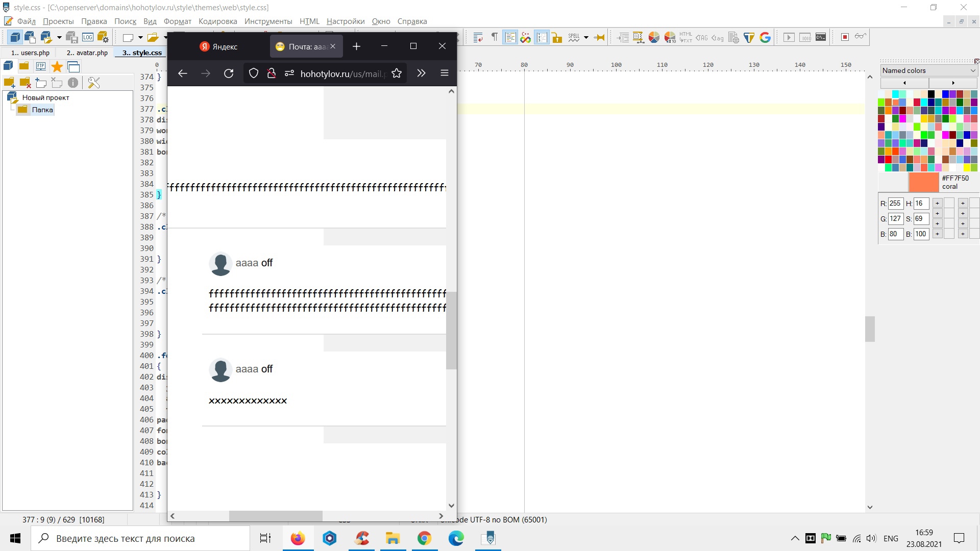Click the color pie chart picker icon
The width and height of the screenshot is (980, 551).
(x=654, y=37)
